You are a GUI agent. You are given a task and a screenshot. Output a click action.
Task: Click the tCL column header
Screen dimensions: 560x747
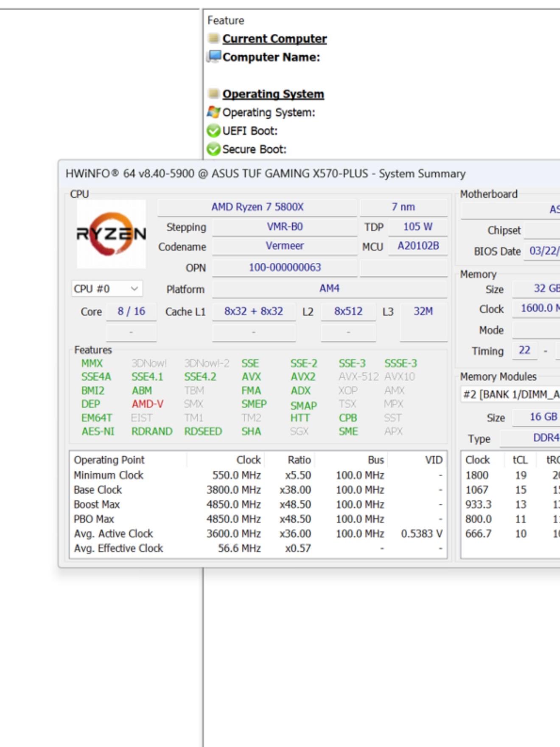coord(520,460)
